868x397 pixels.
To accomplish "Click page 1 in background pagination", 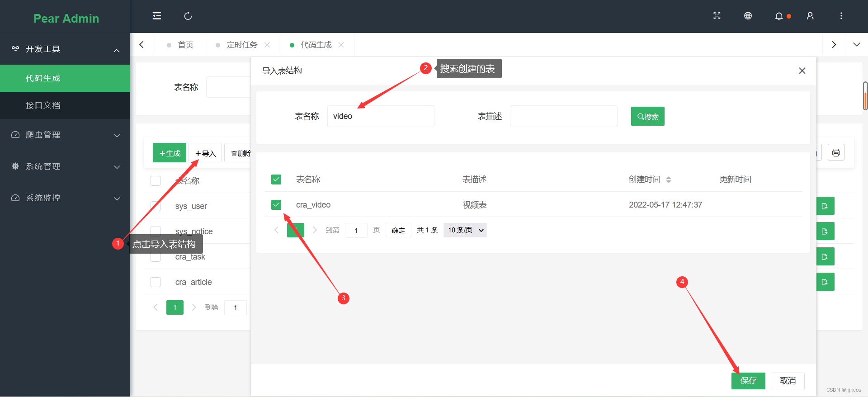I will coord(175,307).
